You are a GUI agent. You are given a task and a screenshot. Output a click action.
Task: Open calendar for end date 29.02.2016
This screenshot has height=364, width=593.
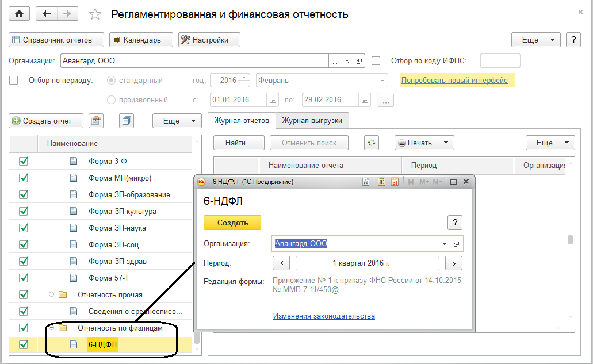pos(365,100)
